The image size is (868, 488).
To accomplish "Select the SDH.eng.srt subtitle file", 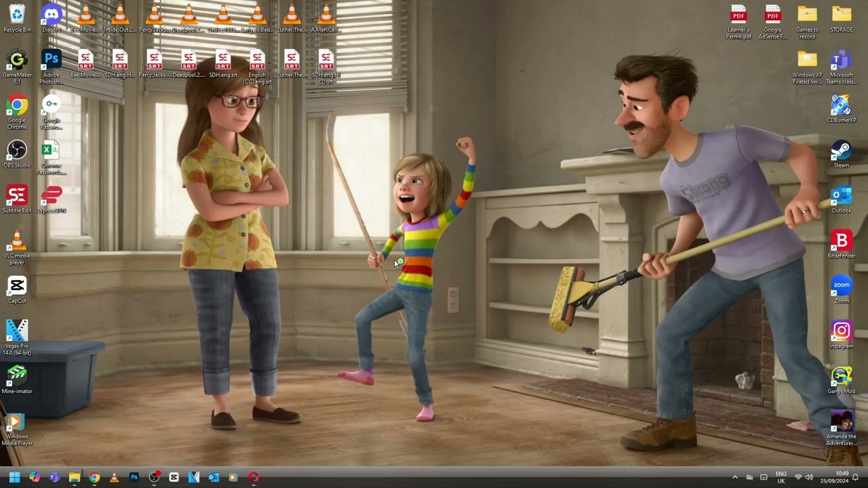I will click(x=223, y=64).
